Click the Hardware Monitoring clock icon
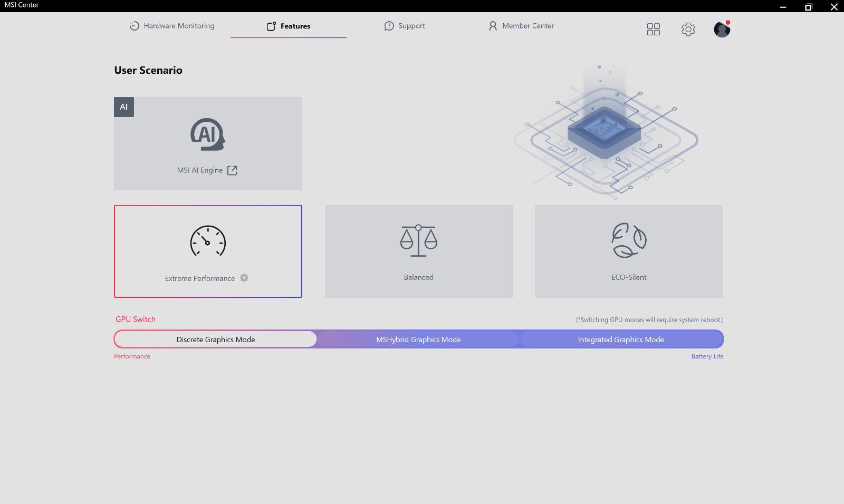 (x=135, y=26)
